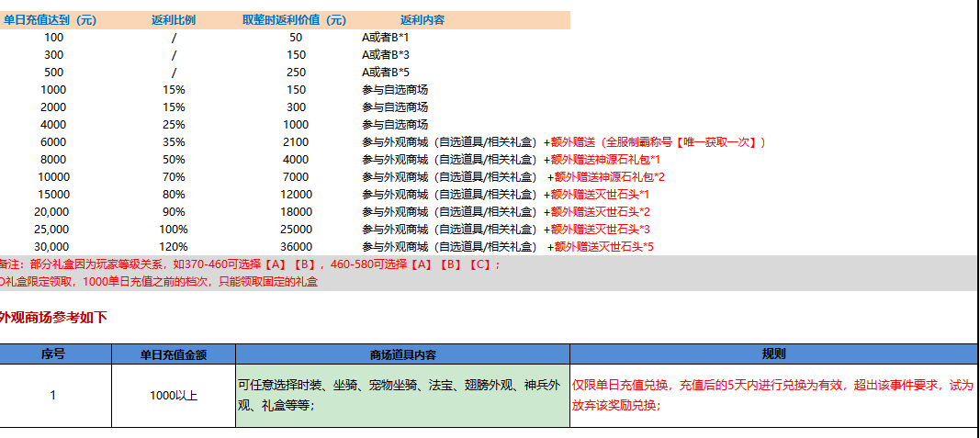Viewport: 980px width, 438px height.
Task: Click the 全服制霸称号 bonus text
Action: pos(654,141)
